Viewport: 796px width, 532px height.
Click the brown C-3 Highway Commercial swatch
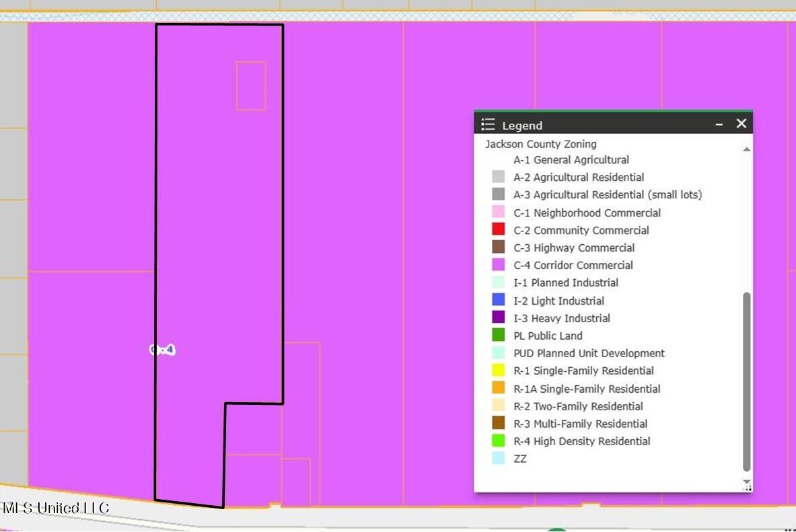tap(499, 248)
